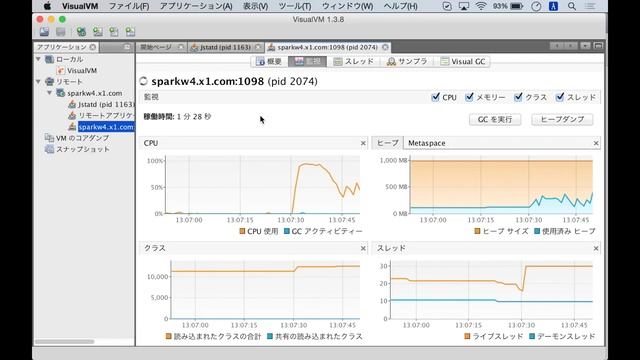
Task: Open the ウィンドウ(W) menu
Action: (x=347, y=6)
